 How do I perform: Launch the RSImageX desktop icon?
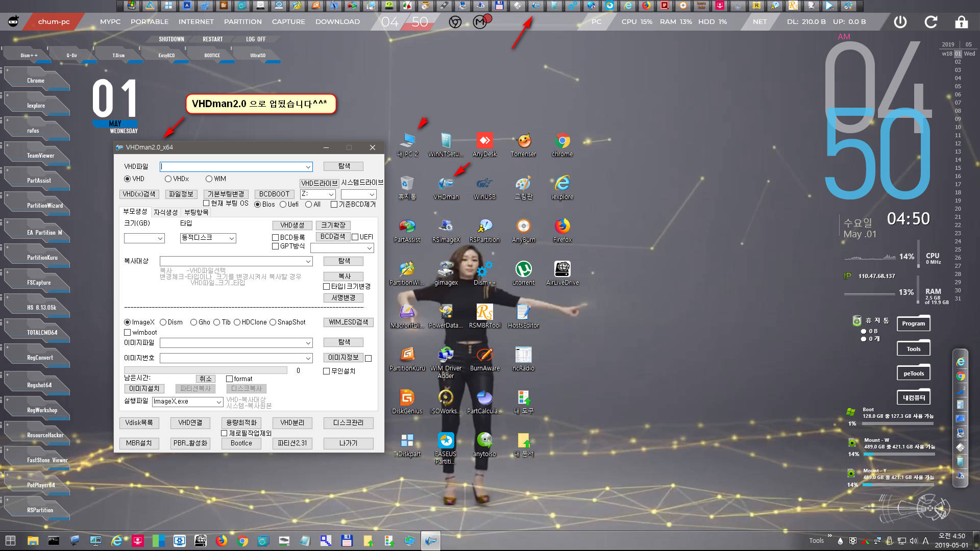[446, 231]
